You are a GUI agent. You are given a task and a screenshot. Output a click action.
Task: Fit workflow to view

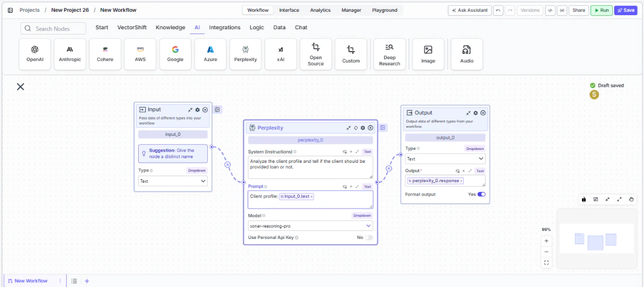[x=546, y=263]
